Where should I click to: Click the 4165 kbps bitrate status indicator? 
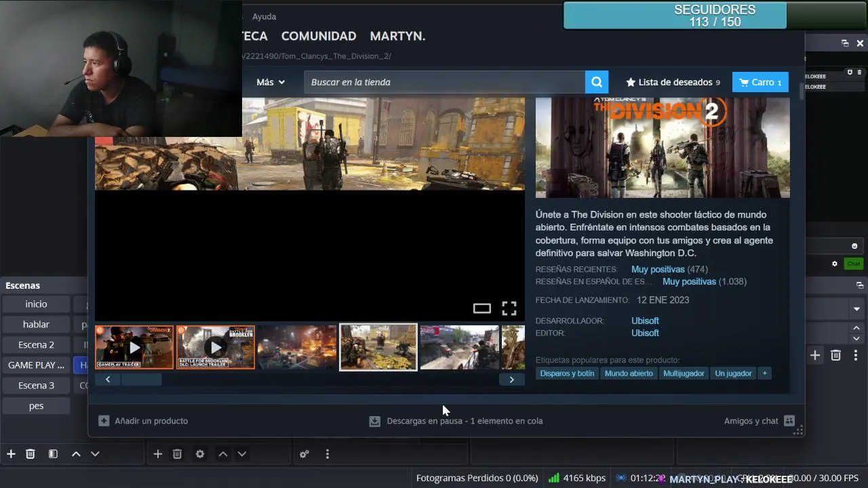click(x=577, y=478)
